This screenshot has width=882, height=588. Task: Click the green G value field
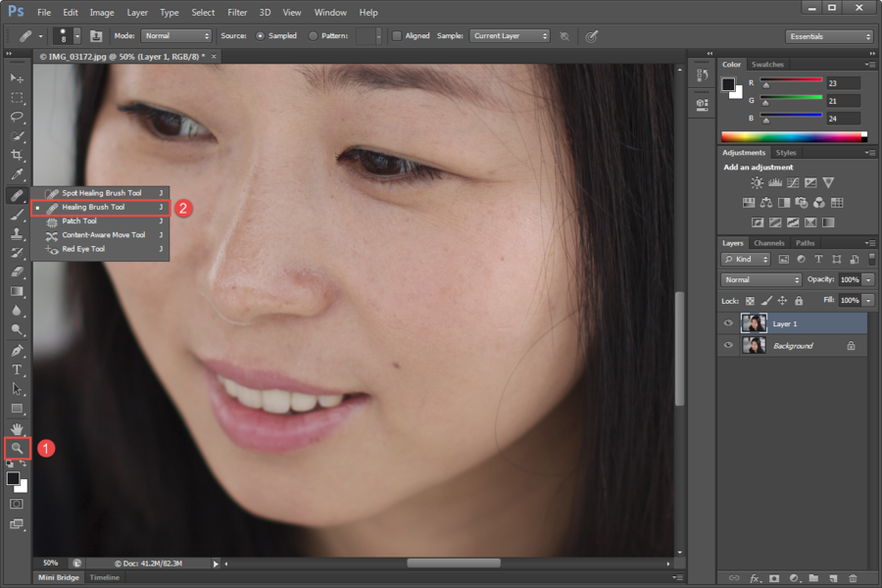point(843,101)
